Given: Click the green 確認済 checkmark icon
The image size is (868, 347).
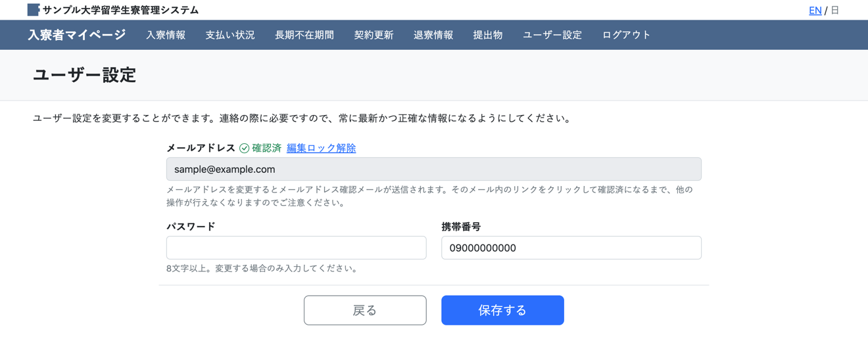Looking at the screenshot, I should [x=244, y=149].
